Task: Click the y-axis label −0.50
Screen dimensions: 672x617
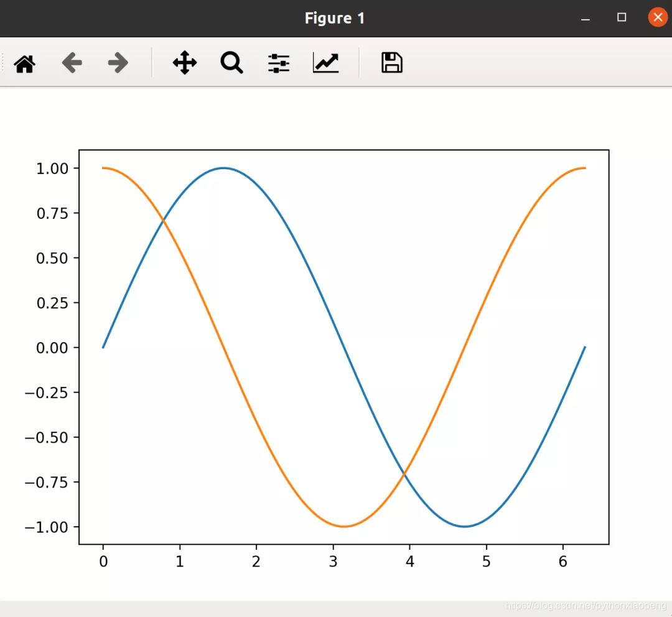Action: point(47,437)
